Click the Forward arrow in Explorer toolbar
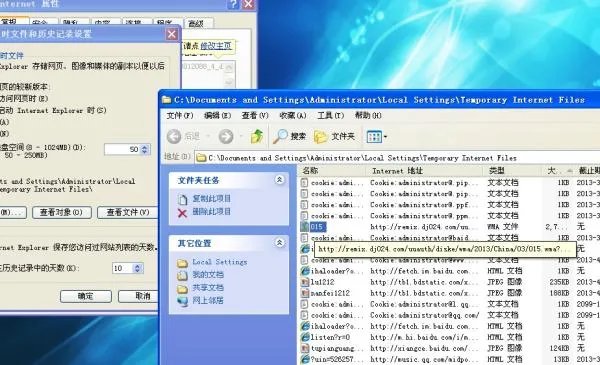This screenshot has height=365, width=600. coord(226,136)
